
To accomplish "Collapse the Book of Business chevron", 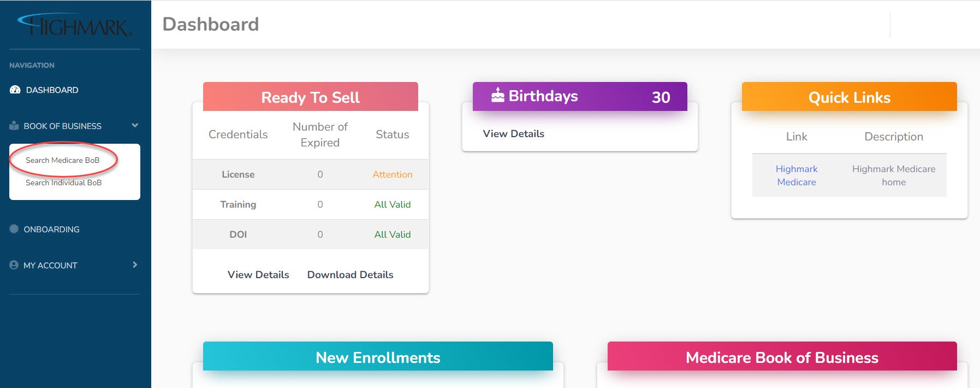I will coord(135,126).
